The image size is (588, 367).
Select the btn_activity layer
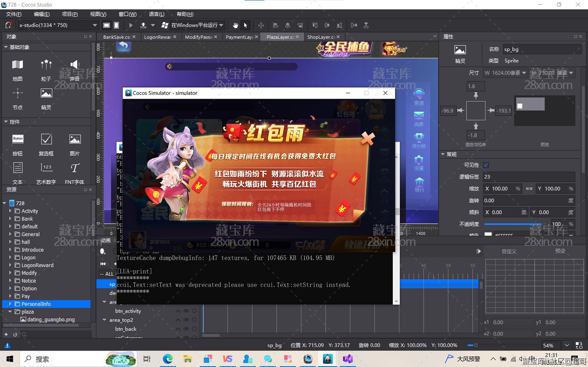point(128,311)
